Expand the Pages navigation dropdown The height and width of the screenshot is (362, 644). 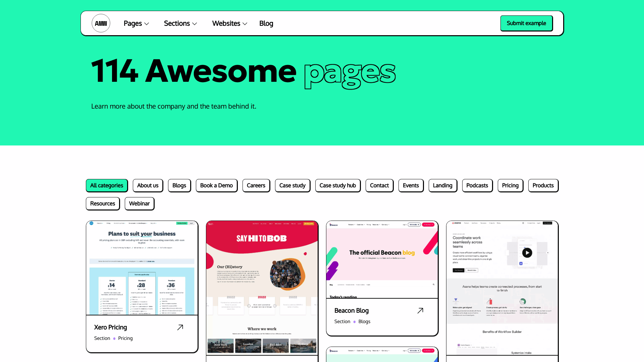tap(136, 23)
